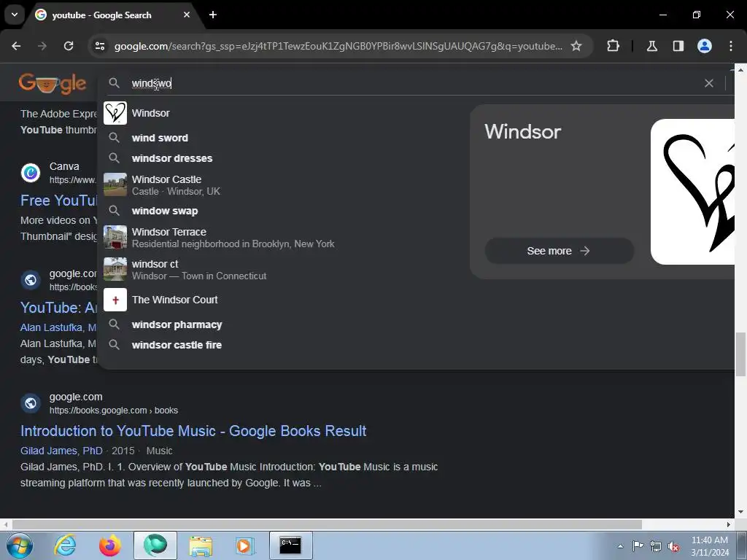Toggle the side panel icon
This screenshot has width=747, height=560.
(678, 46)
